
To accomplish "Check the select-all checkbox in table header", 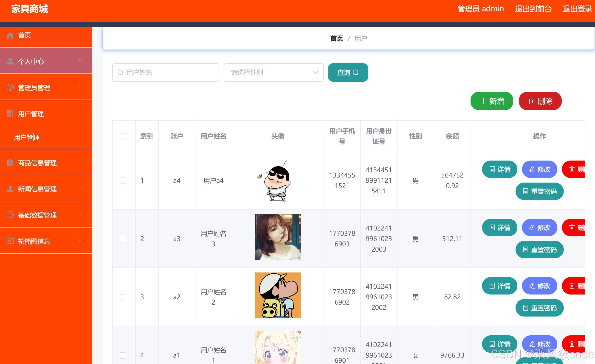I will click(124, 136).
